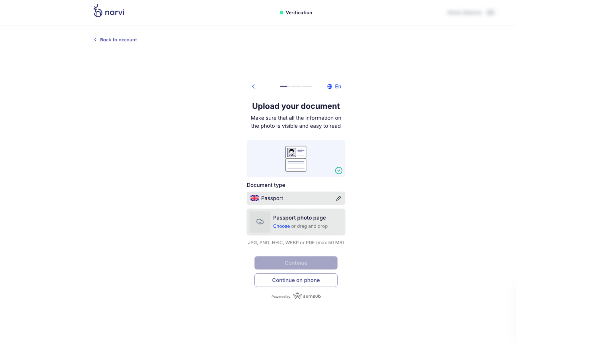Click the green Verification status dot
592x364 pixels.
click(x=281, y=13)
